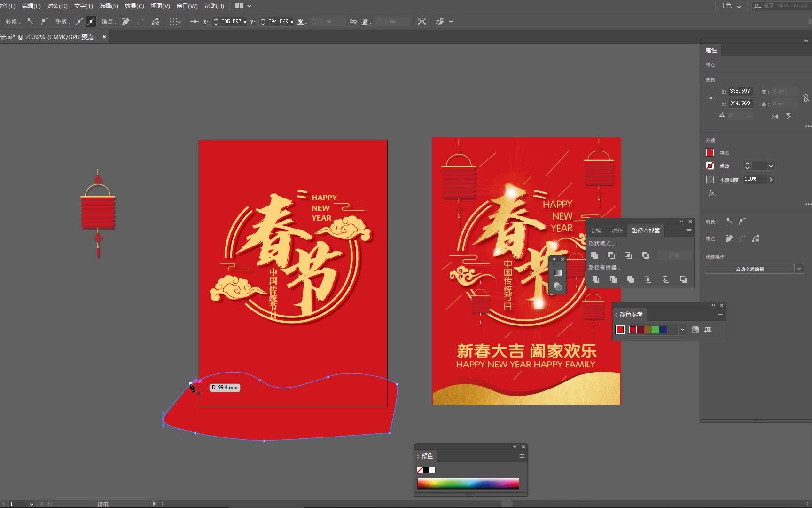812x508 pixels.
Task: Click X value stepper arrows in control bar
Action: (x=216, y=22)
